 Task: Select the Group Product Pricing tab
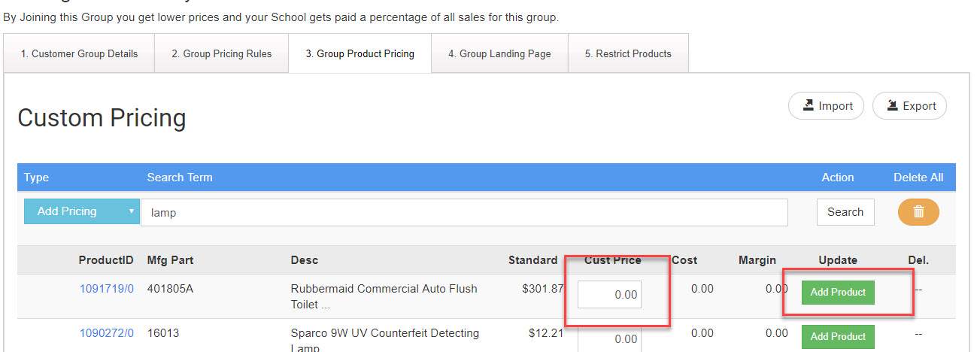coord(360,53)
